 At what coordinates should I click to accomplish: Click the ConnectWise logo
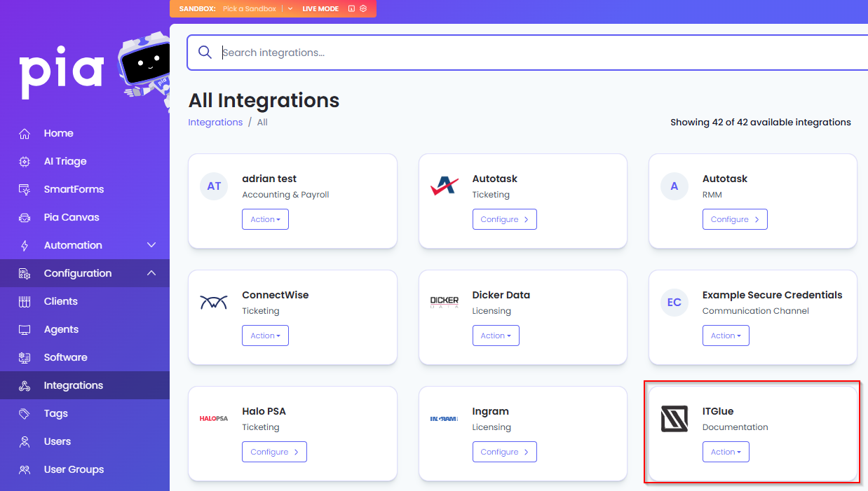[x=214, y=303]
